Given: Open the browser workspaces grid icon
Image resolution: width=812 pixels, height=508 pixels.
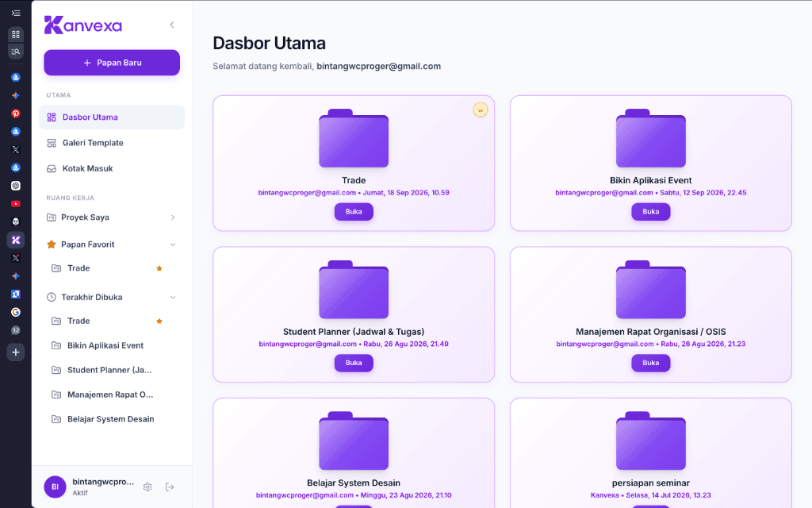Looking at the screenshot, I should tap(16, 34).
